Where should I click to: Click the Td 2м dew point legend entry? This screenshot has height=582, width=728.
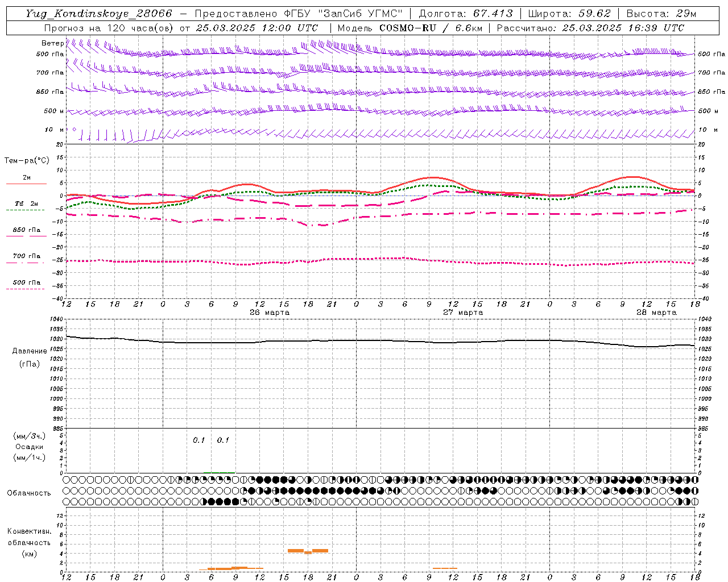[x=27, y=203]
